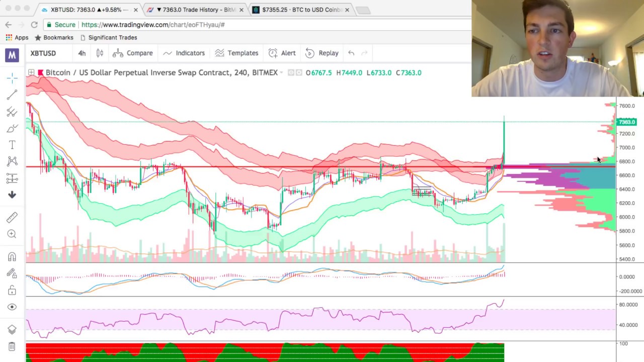Click the browser back arrow

(9, 25)
